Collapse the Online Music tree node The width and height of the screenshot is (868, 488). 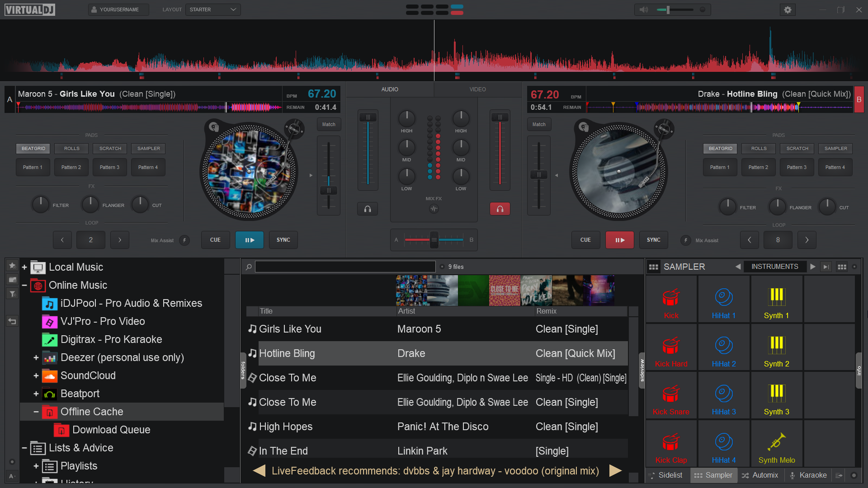tap(24, 285)
